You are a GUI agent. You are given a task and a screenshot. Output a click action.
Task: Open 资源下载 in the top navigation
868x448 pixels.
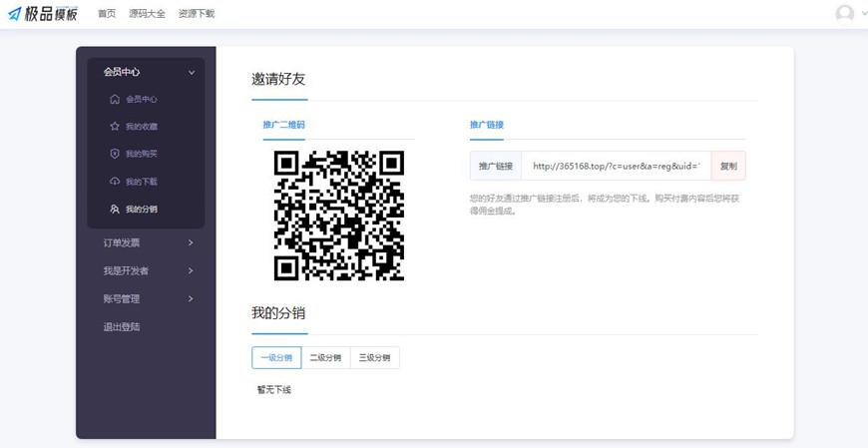[x=197, y=14]
